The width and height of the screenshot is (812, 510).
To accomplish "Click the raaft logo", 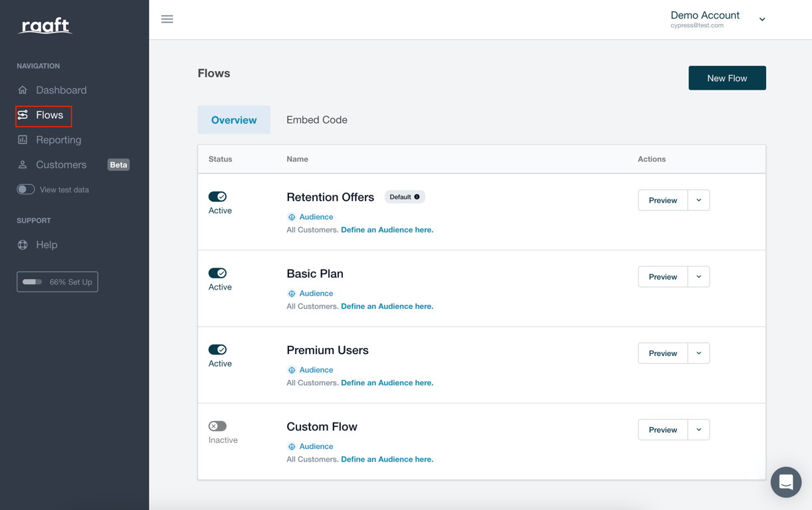I will (x=45, y=26).
